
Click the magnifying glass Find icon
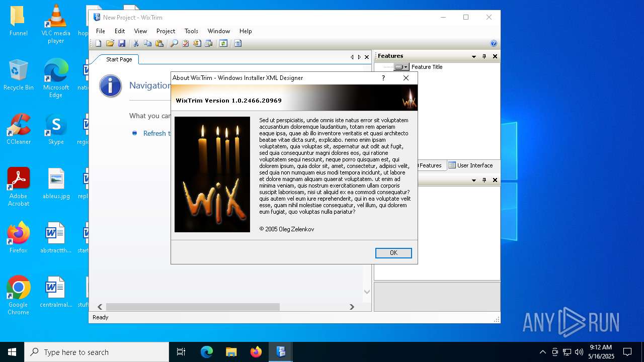point(174,44)
